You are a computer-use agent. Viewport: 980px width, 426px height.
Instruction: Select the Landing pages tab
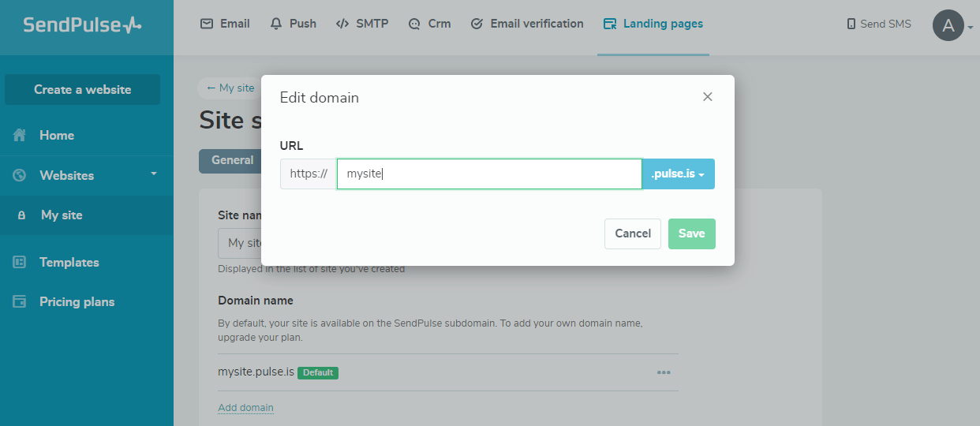[653, 24]
